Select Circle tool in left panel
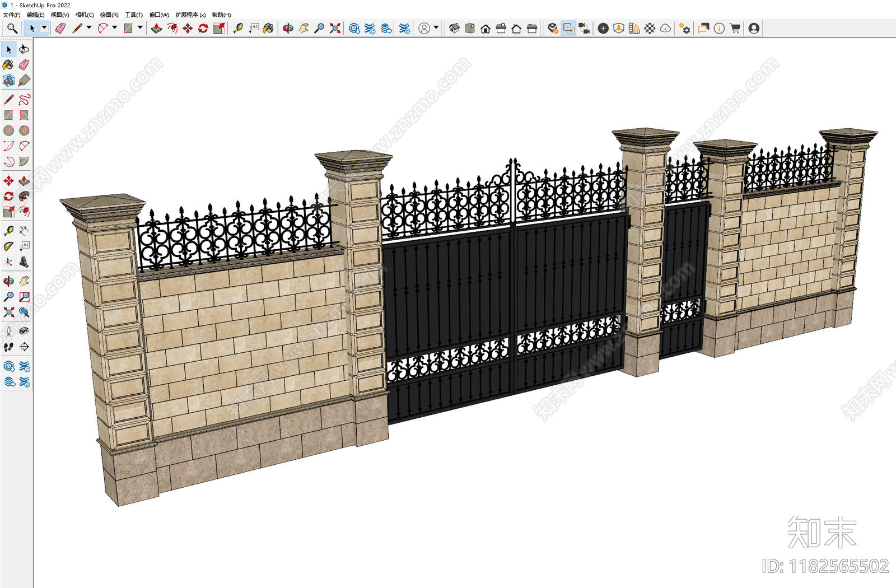896x588 pixels. [x=8, y=130]
